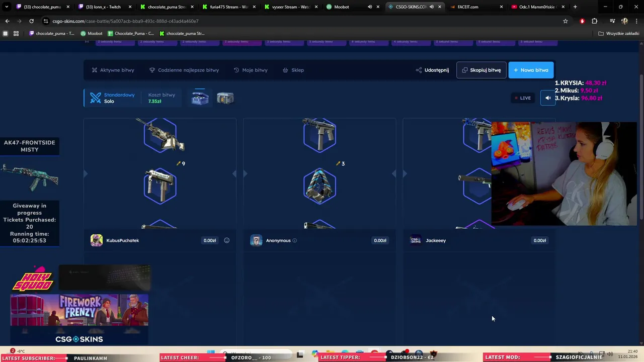Open the second grey case icon
Viewport: 644px width, 362px height.
coord(225,98)
